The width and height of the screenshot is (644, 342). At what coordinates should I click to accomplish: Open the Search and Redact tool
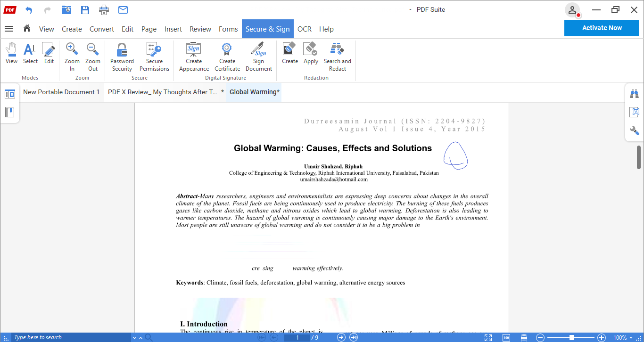point(337,56)
